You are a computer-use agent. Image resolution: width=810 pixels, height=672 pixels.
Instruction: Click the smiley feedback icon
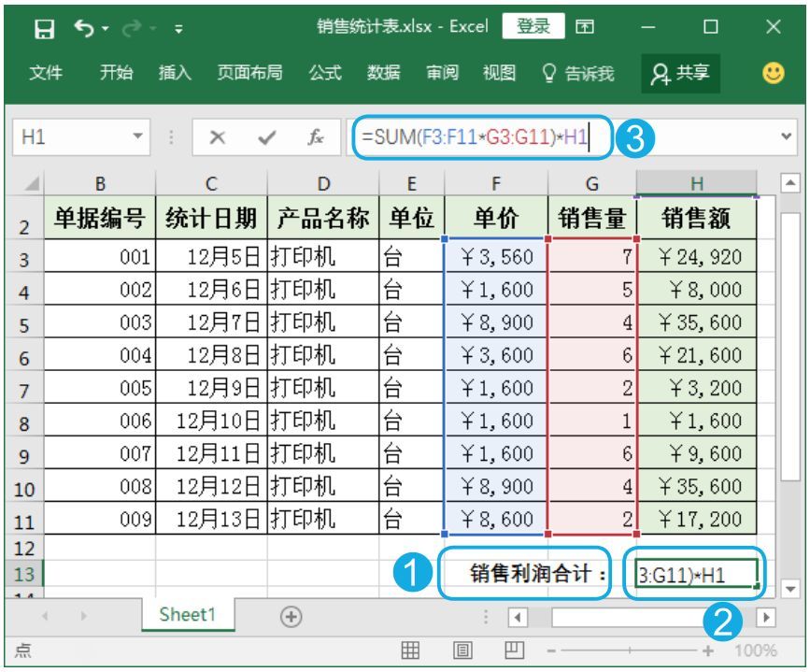coord(773,73)
